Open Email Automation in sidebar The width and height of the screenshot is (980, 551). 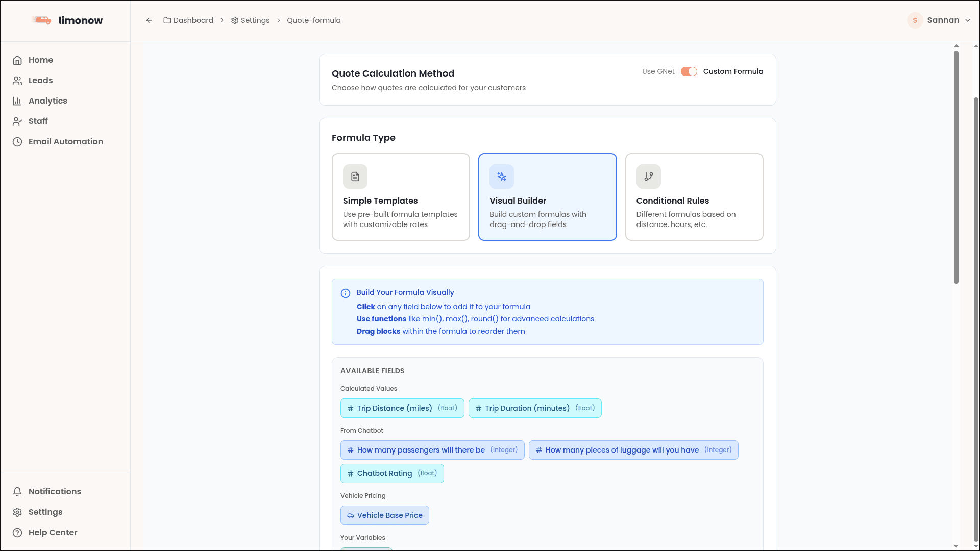pyautogui.click(x=65, y=141)
